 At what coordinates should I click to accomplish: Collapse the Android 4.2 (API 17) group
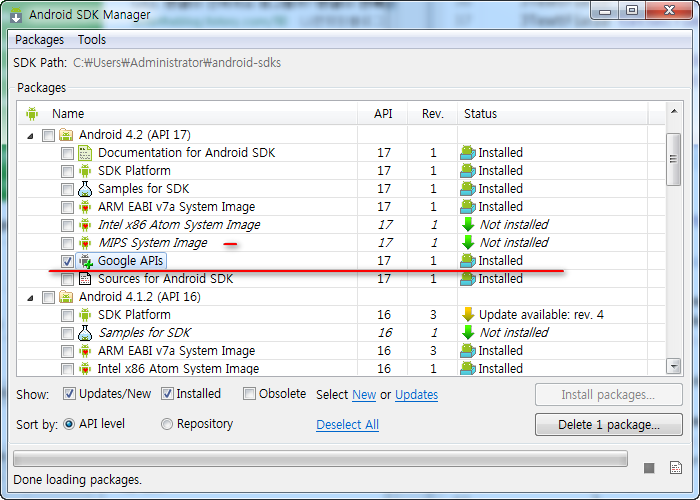pos(30,136)
